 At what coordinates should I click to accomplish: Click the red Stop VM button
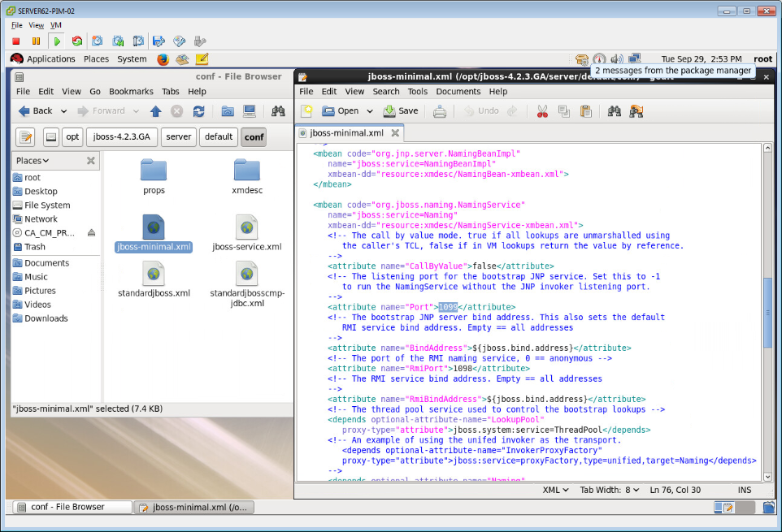[16, 41]
